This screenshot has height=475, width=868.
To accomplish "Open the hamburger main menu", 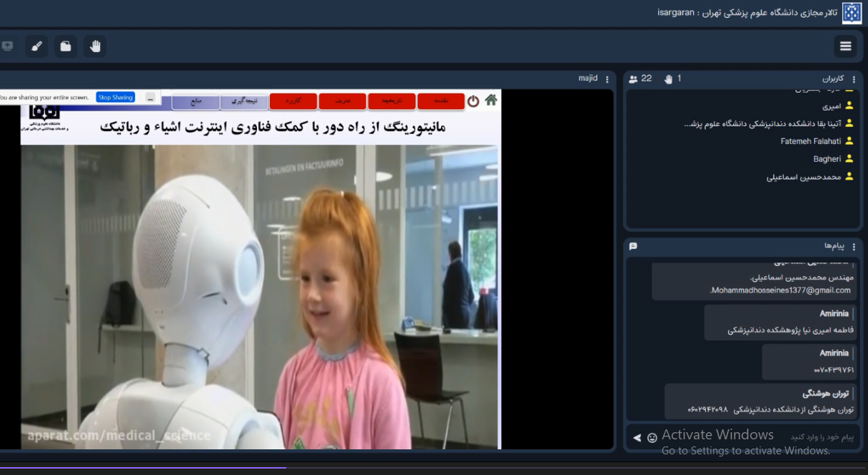I will tap(846, 46).
